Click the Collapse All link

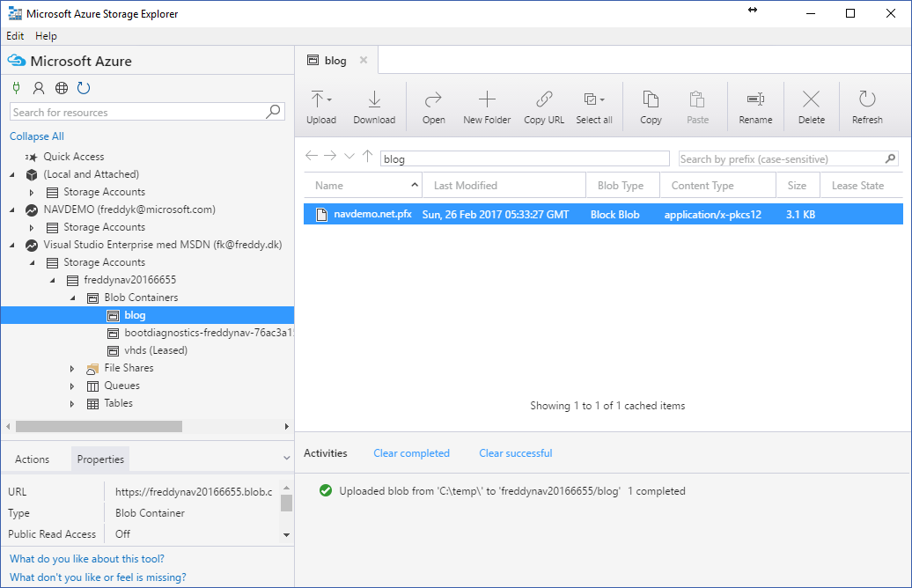[x=37, y=136]
